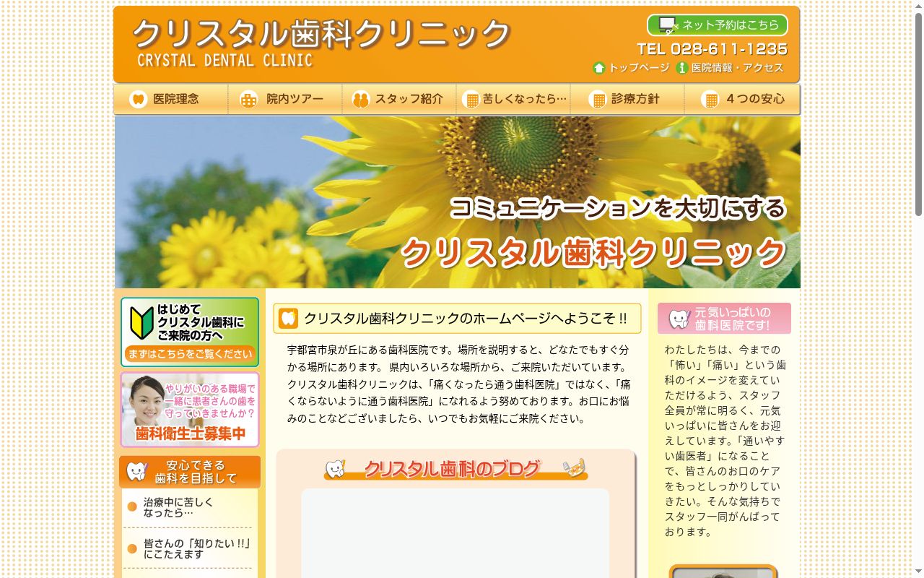Image resolution: width=924 pixels, height=578 pixels.
Task: Click クリスタル歯科クリニック header logo
Action: [322, 43]
